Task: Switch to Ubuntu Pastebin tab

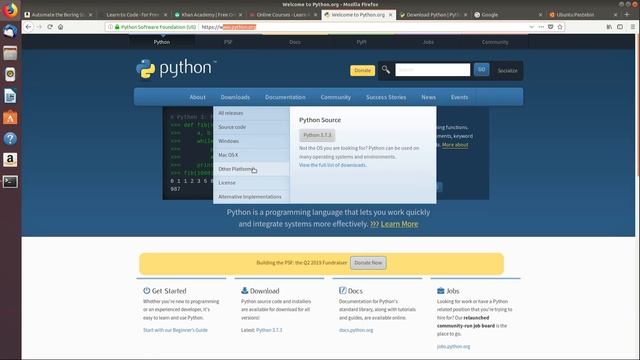Action: pyautogui.click(x=584, y=15)
